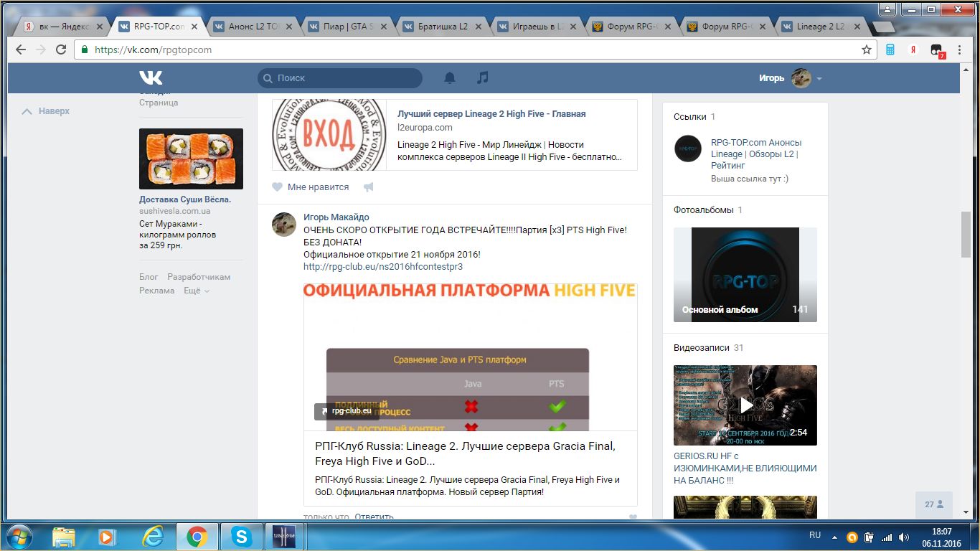Click the reload page icon
Screen dimensions: 980x551
(x=61, y=50)
